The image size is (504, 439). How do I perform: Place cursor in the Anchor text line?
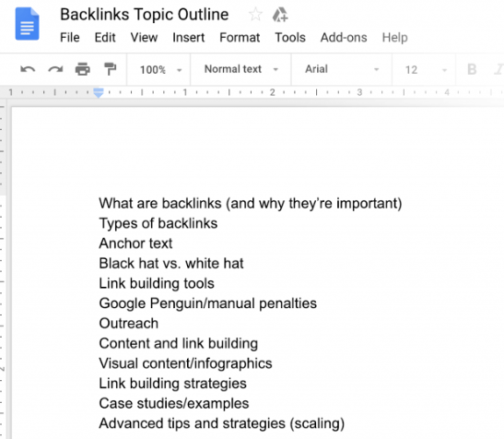135,243
